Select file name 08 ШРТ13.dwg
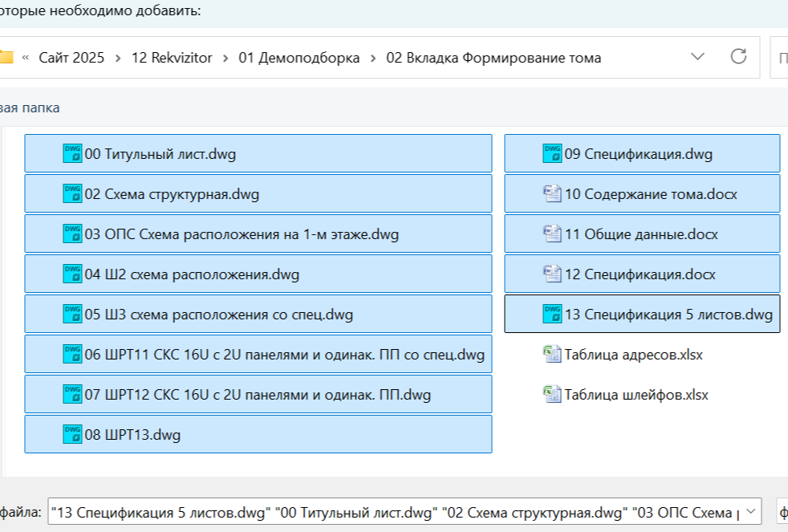This screenshot has width=788, height=532. (132, 435)
